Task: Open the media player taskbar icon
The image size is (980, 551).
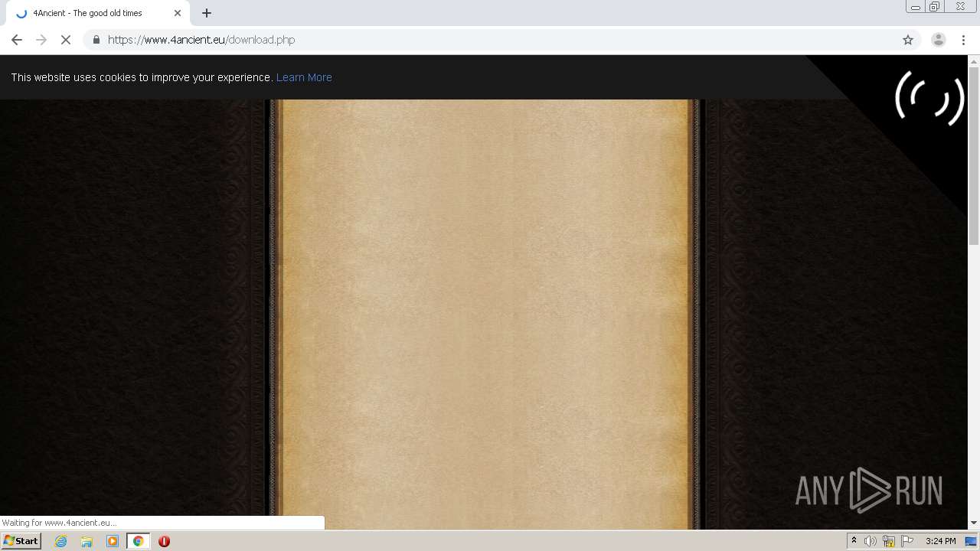Action: tap(113, 541)
